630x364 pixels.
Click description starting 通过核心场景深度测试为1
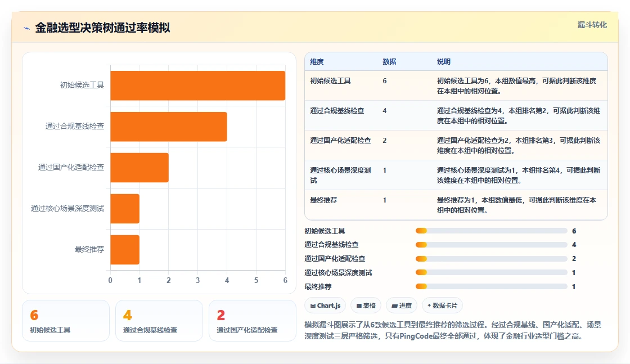click(518, 175)
